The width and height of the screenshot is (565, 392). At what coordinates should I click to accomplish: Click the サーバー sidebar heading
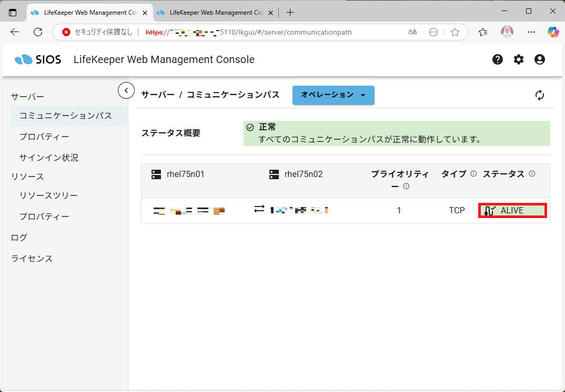point(27,97)
